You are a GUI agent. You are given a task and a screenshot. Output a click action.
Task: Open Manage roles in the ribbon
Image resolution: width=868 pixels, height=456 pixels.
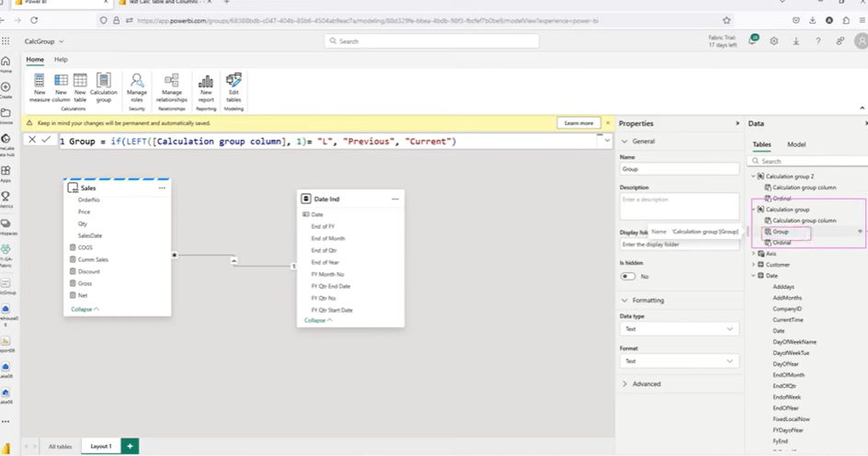point(137,87)
